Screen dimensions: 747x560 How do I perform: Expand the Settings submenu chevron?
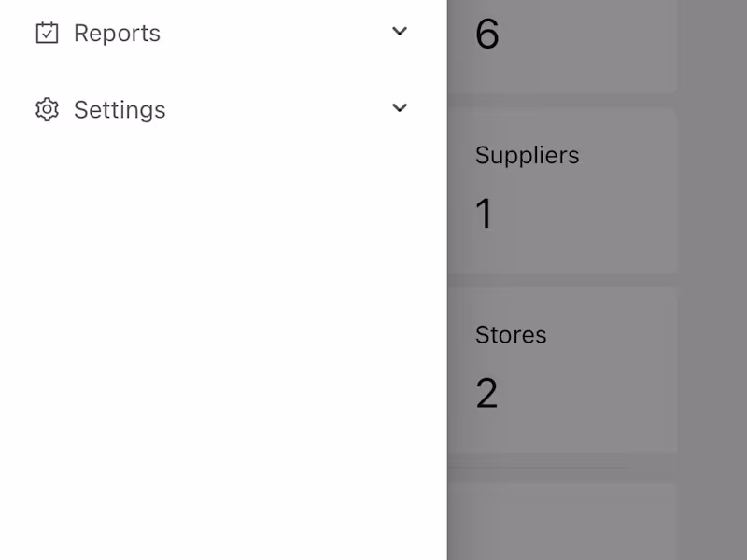400,108
